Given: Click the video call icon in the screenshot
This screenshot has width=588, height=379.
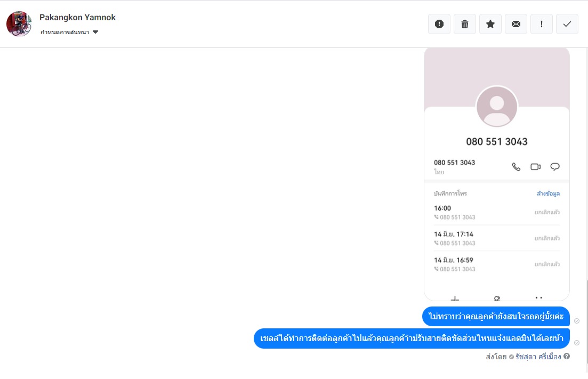Looking at the screenshot, I should click(x=535, y=167).
